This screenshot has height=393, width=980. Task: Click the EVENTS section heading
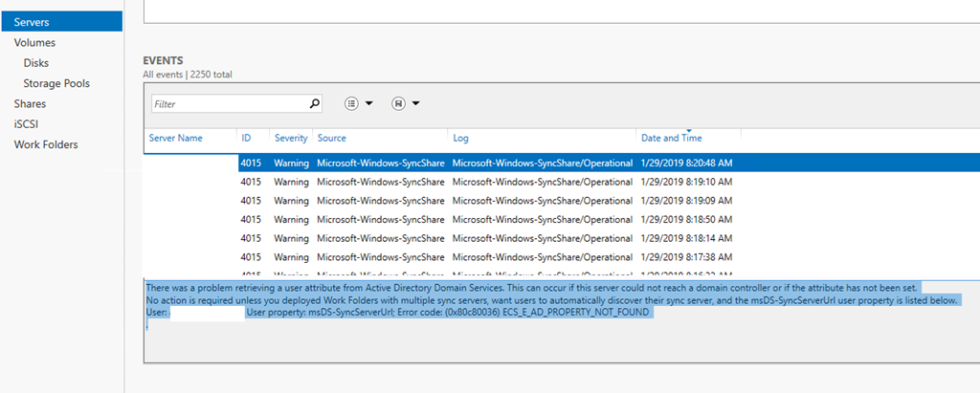click(163, 60)
